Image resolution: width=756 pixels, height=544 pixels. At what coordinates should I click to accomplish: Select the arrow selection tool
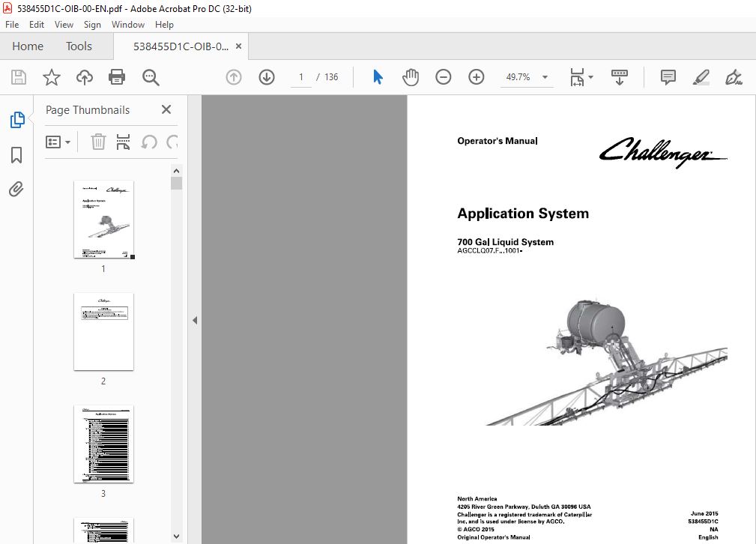coord(378,77)
